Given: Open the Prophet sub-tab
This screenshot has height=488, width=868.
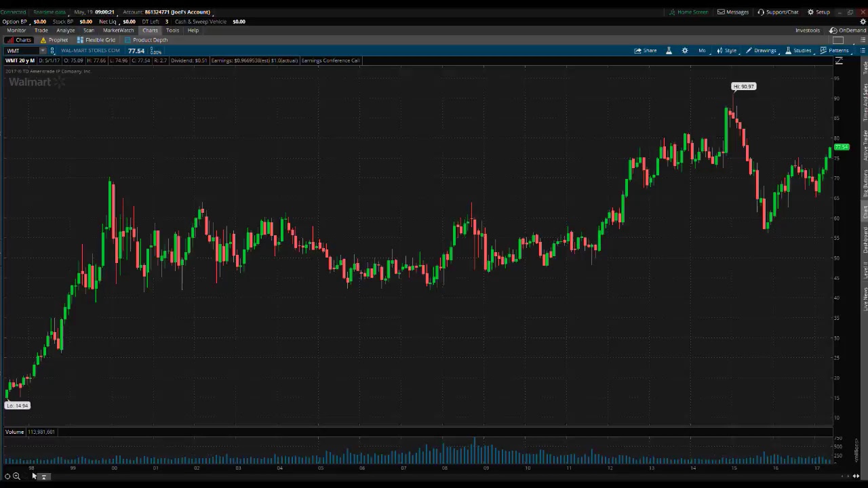Looking at the screenshot, I should pyautogui.click(x=54, y=40).
